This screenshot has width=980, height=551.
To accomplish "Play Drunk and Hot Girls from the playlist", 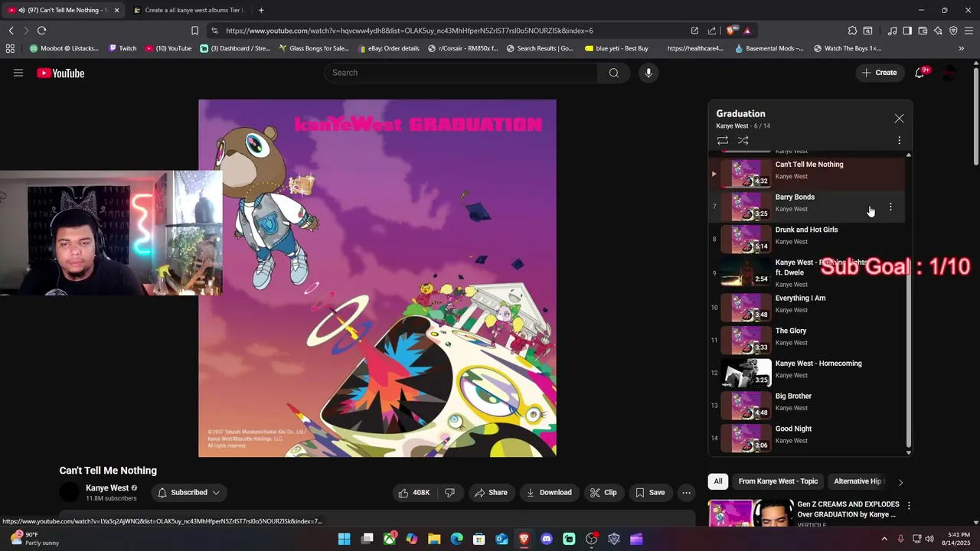I will click(x=807, y=240).
